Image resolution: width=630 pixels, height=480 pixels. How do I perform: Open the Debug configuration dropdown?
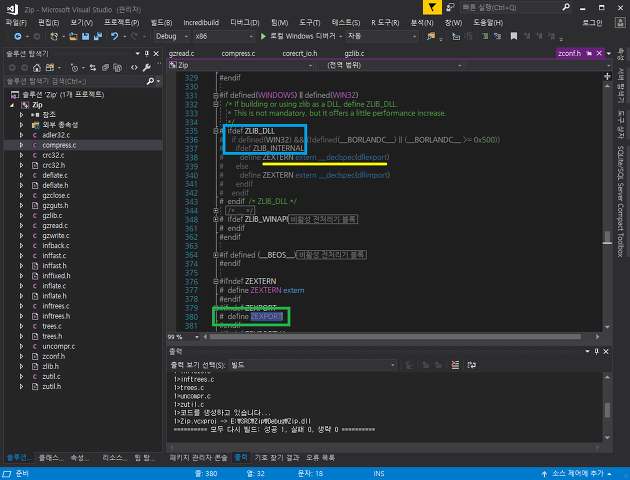[x=172, y=37]
